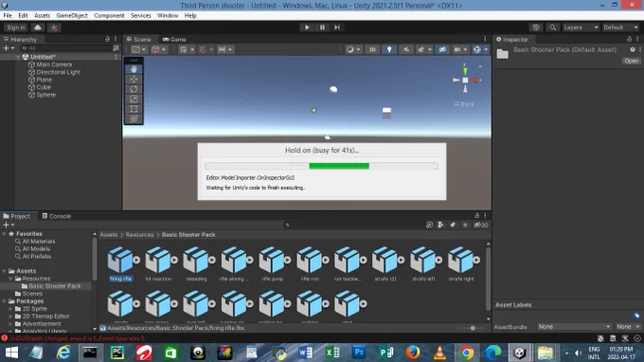The image size is (644, 362).
Task: Select All Materials favorite
Action: (39, 242)
